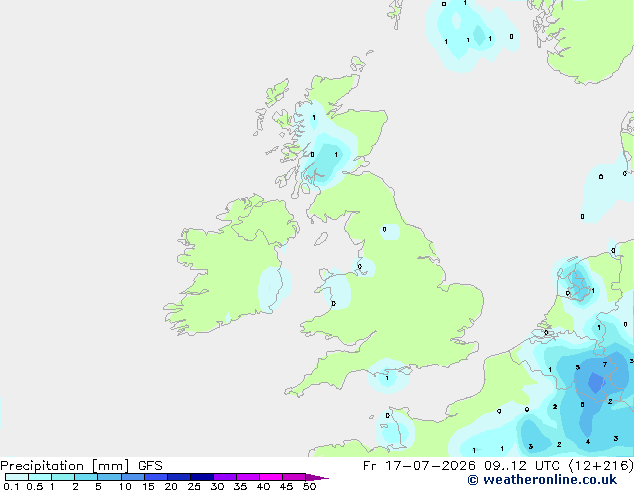Click the '7' precipitation value on the map
This screenshot has height=490, width=634.
point(605,365)
